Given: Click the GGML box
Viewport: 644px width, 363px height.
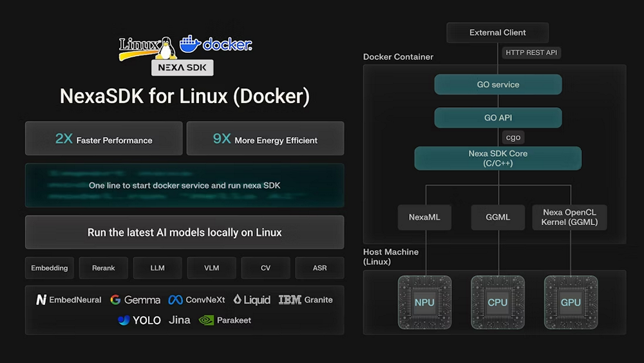Looking at the screenshot, I should [x=498, y=217].
